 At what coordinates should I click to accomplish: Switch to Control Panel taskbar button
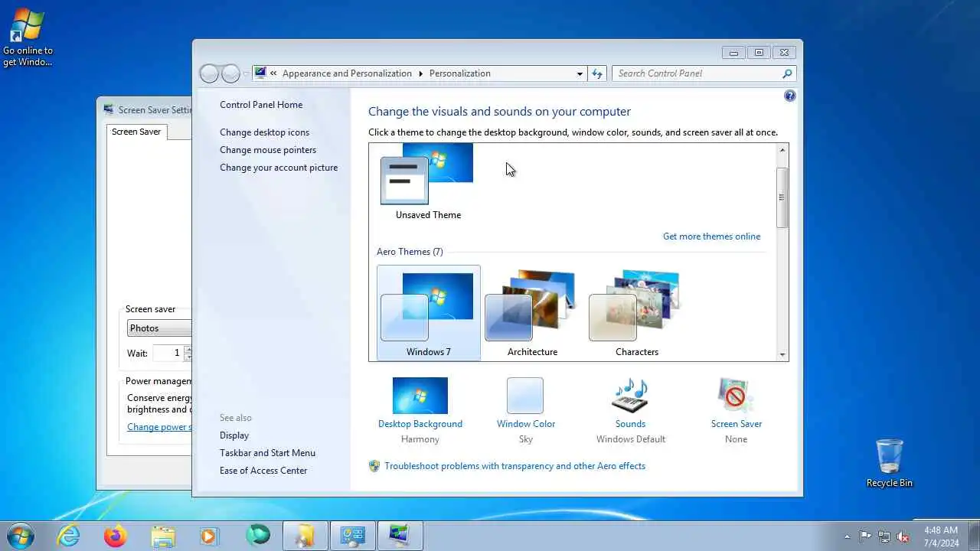point(353,536)
